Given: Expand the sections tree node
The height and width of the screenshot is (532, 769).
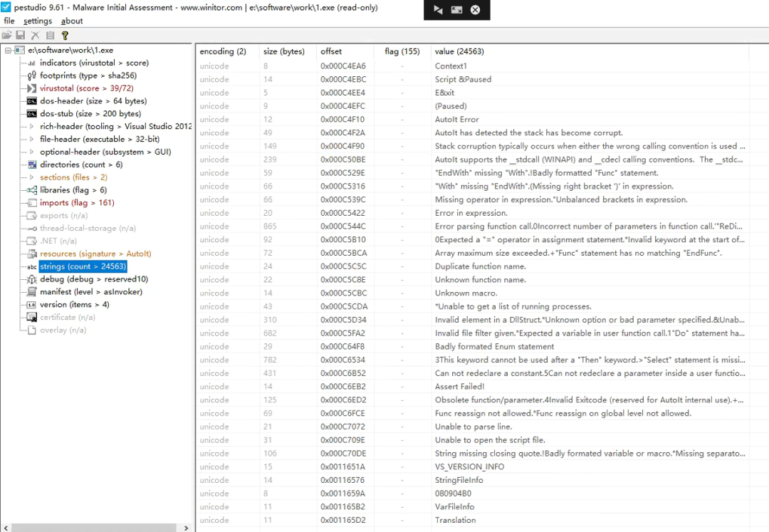Looking at the screenshot, I should click(31, 177).
